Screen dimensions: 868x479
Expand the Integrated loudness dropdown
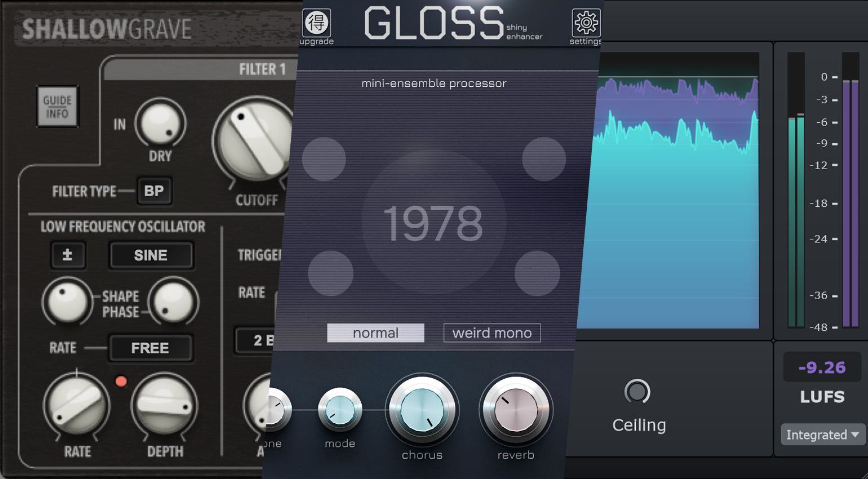point(822,434)
